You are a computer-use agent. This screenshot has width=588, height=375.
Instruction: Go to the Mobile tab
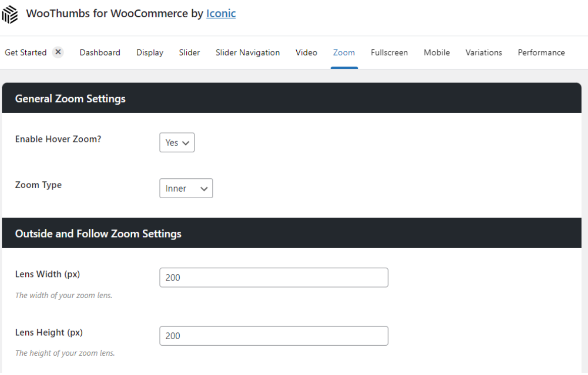tap(436, 52)
